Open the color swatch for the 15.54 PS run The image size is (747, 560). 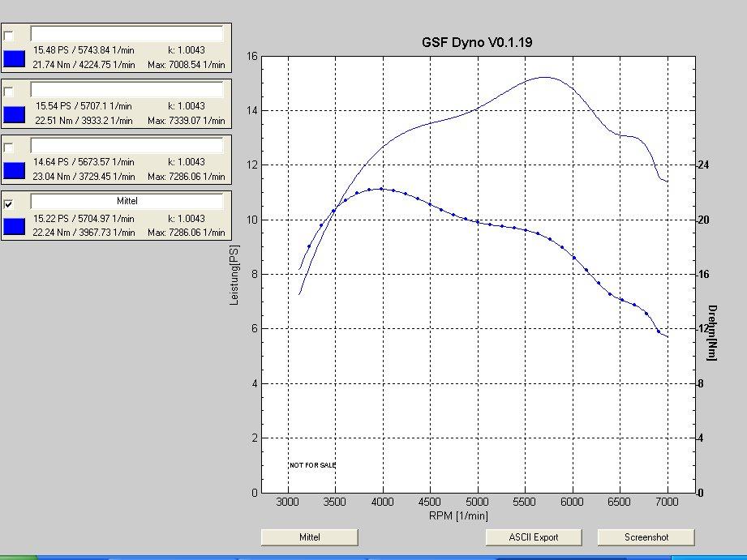pyautogui.click(x=15, y=114)
